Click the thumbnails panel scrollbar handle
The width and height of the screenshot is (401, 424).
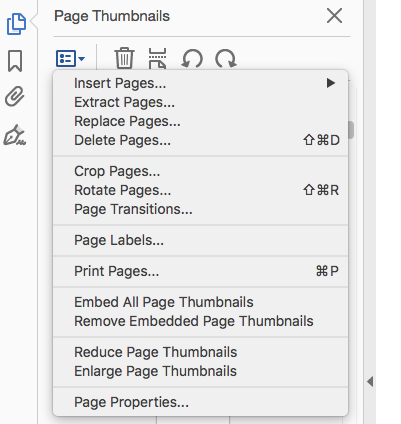pyautogui.click(x=351, y=130)
